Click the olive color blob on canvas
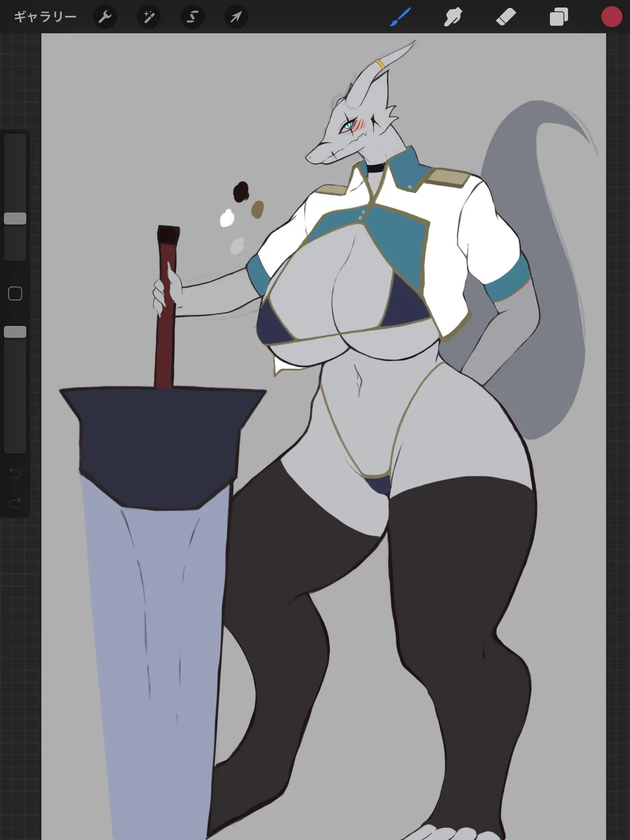 [257, 209]
